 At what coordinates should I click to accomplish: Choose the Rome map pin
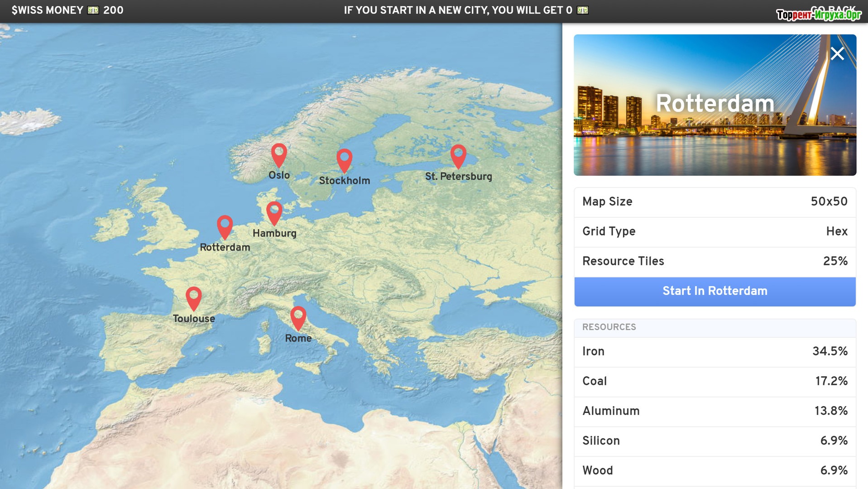(x=298, y=317)
